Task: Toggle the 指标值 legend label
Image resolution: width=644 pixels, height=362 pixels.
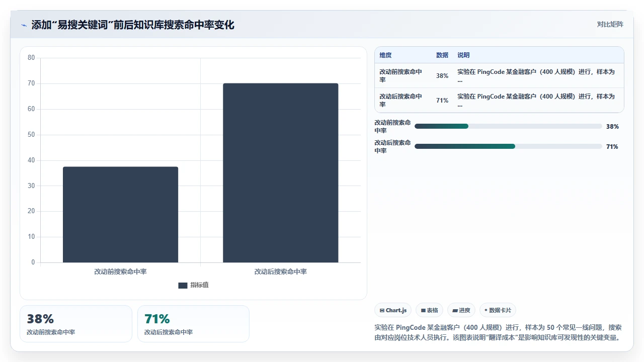Action: click(199, 285)
